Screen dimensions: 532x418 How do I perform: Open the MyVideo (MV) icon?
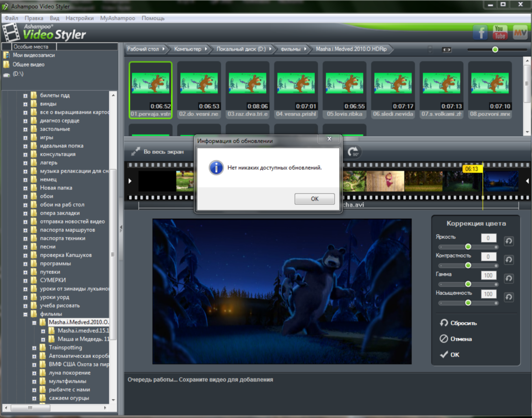(520, 33)
